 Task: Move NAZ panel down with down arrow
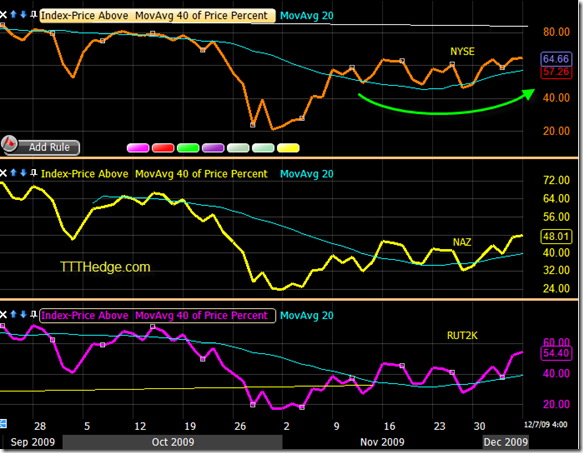pos(23,173)
